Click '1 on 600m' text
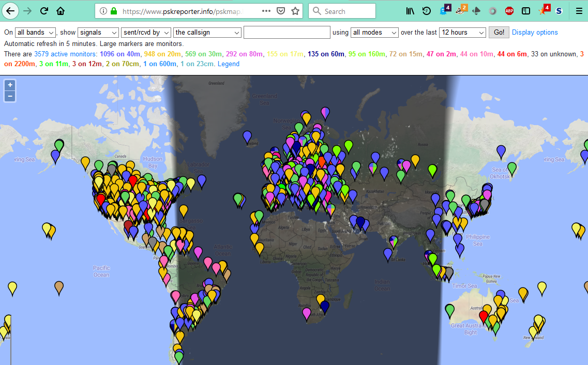Screen dimensions: 588x365 [160, 64]
